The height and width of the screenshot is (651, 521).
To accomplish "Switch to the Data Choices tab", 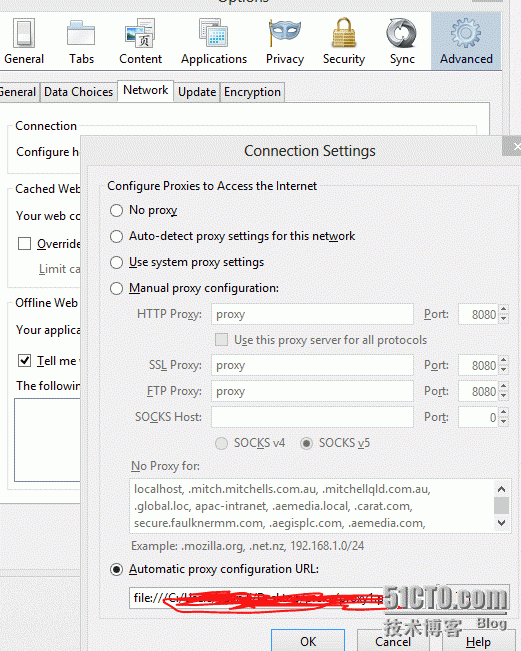I will 78,92.
